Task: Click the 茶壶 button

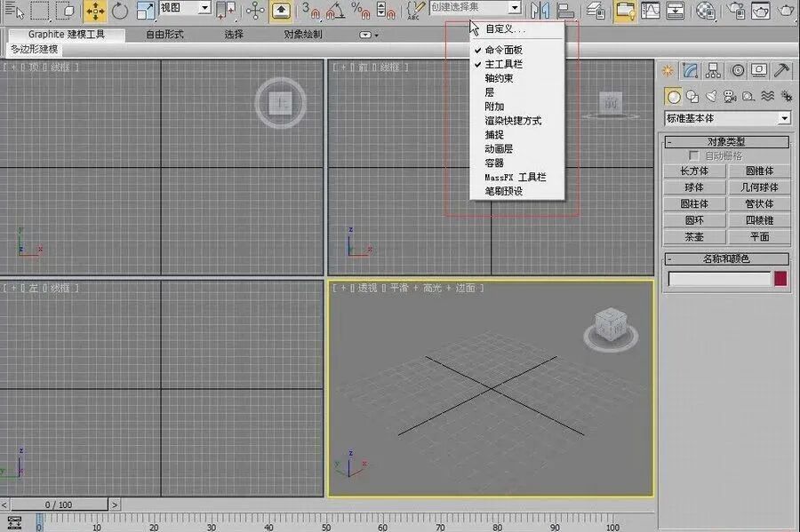Action: [694, 236]
